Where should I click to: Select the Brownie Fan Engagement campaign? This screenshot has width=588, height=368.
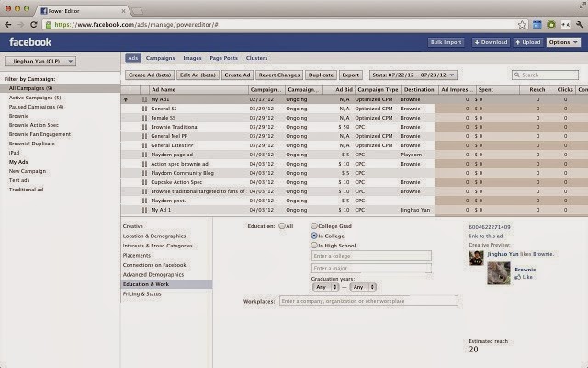40,134
